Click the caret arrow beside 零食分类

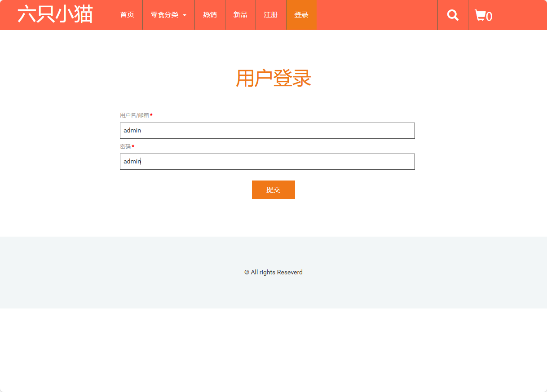pos(185,15)
